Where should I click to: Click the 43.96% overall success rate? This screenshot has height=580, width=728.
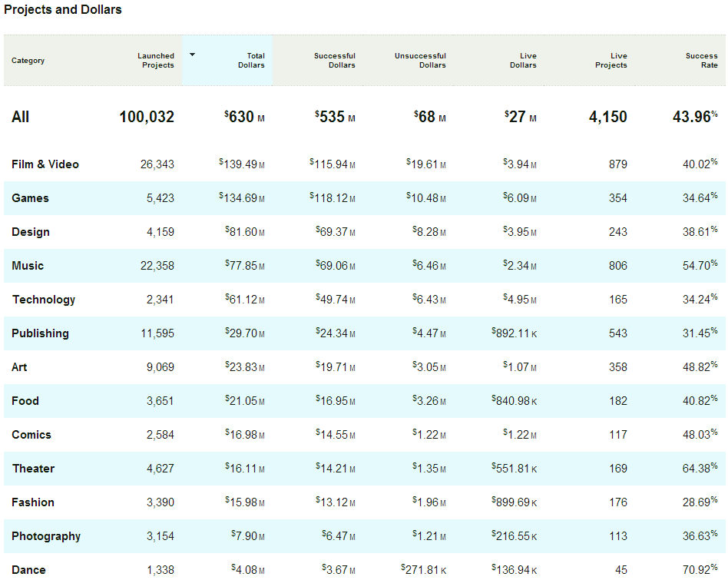(x=695, y=117)
